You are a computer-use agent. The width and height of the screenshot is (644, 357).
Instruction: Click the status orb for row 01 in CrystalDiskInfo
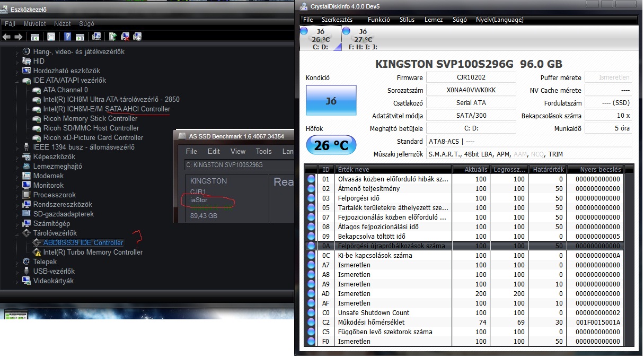(x=311, y=179)
